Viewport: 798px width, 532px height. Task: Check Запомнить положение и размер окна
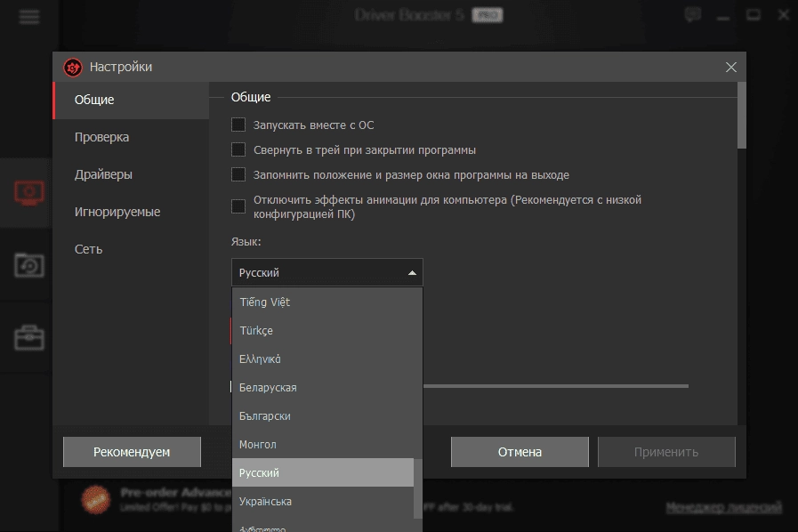(x=238, y=174)
